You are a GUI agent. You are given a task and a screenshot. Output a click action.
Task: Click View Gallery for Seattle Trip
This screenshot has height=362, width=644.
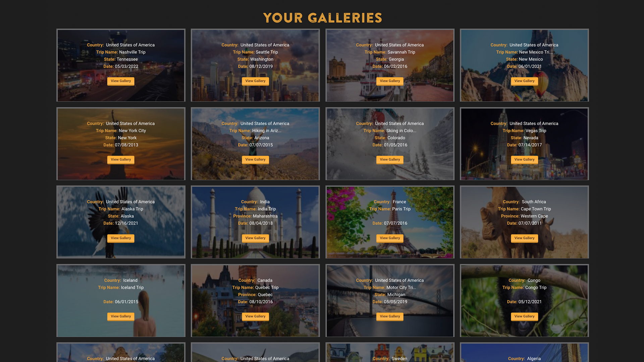[255, 81]
